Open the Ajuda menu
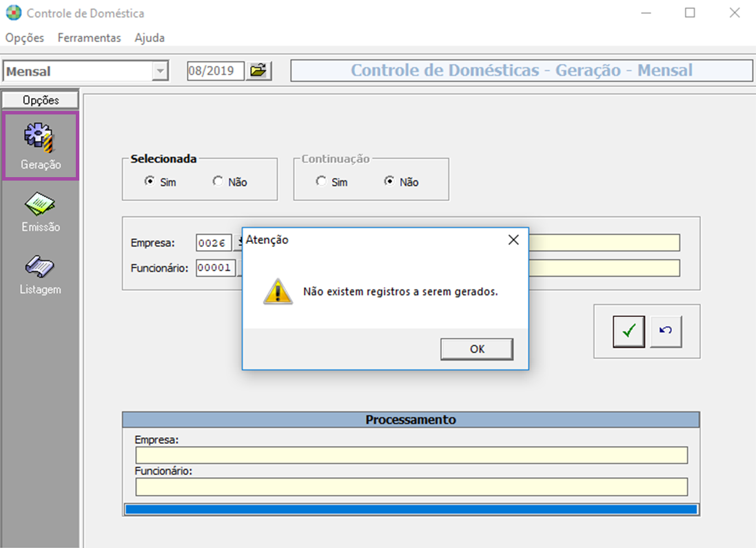Screen dimensions: 756x548 pyautogui.click(x=150, y=38)
